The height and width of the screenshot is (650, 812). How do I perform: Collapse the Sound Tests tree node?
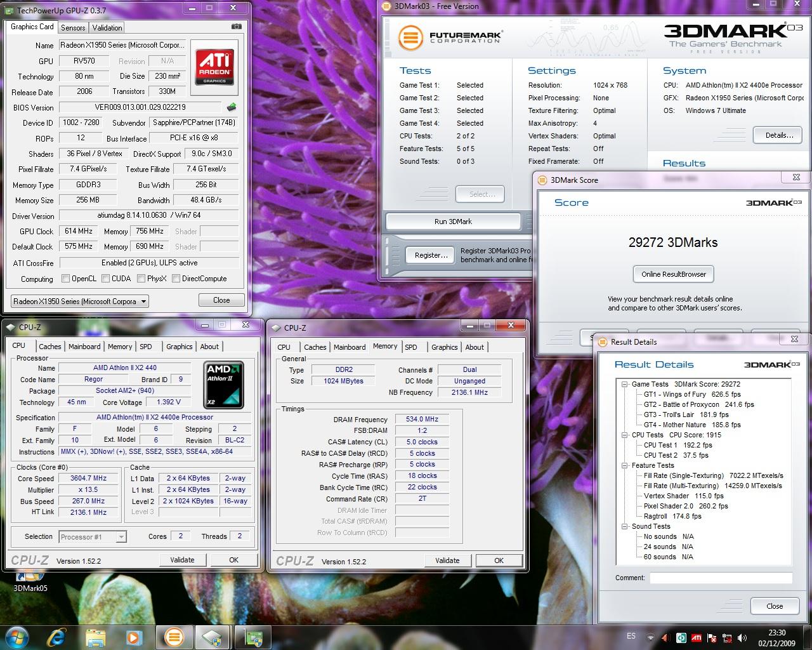[624, 526]
